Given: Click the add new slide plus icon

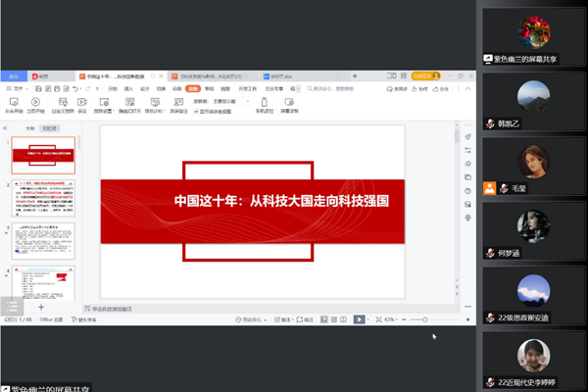Looking at the screenshot, I should 40,307.
